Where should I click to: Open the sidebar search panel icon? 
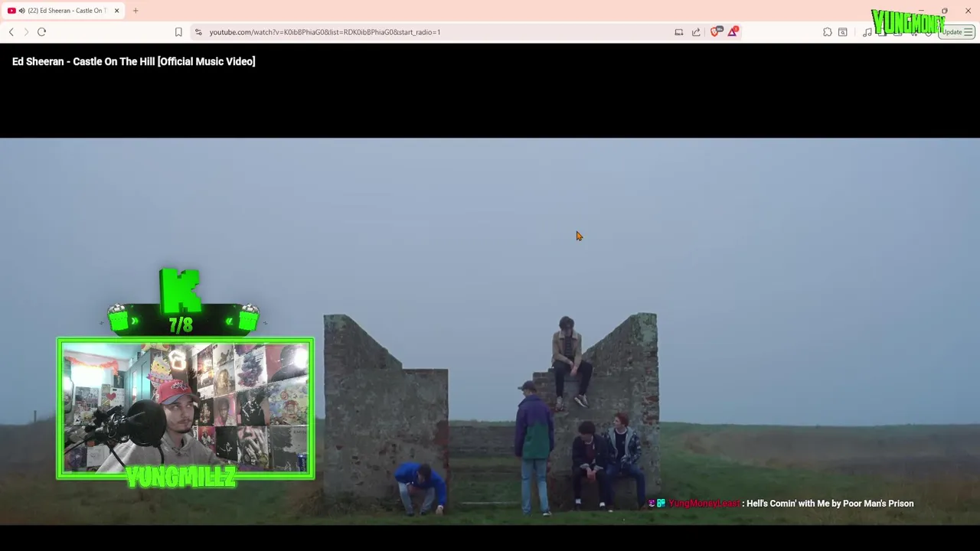pos(843,32)
